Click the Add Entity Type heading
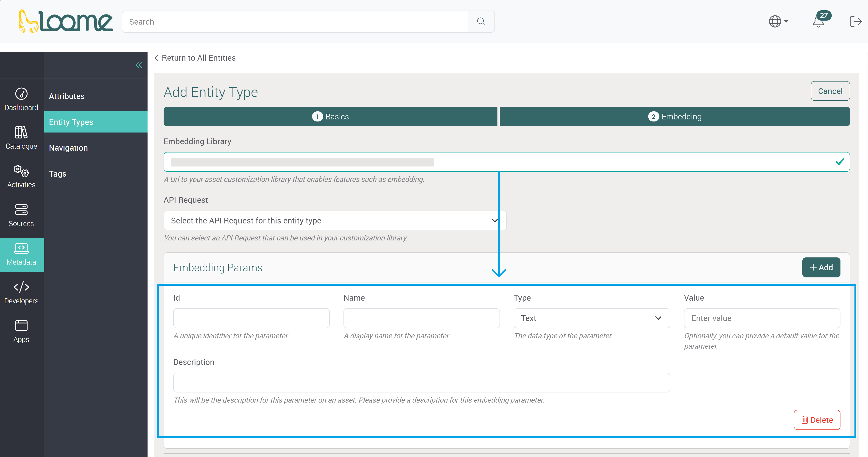Screen dimensions: 868x457 pos(211,92)
